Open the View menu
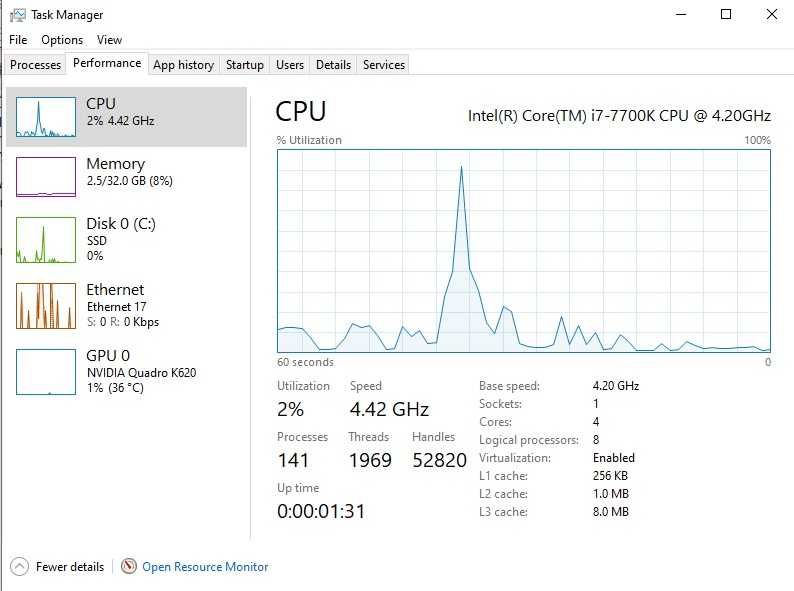Screen dimensions: 794x591 point(109,40)
